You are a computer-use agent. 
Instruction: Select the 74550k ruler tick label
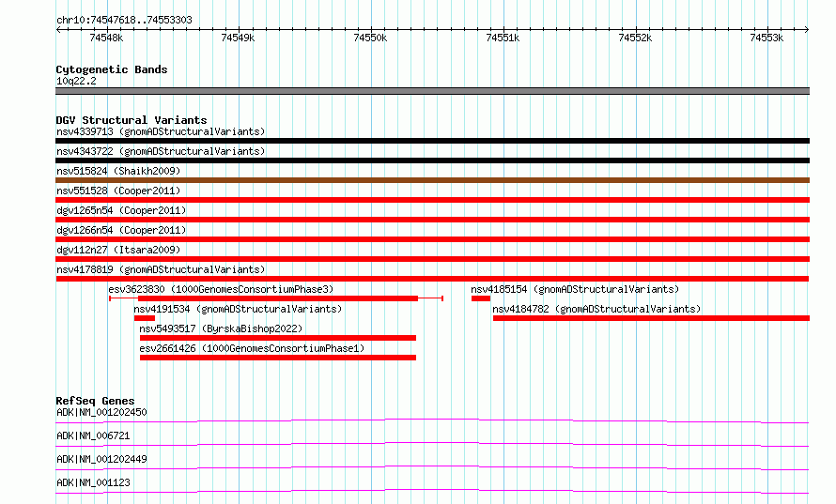point(370,38)
